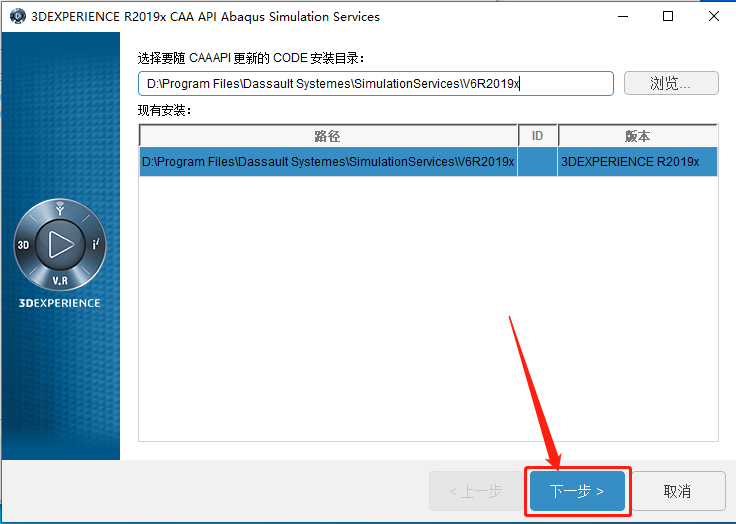Click the 路径 column header
This screenshot has height=524, width=736.
(328, 136)
